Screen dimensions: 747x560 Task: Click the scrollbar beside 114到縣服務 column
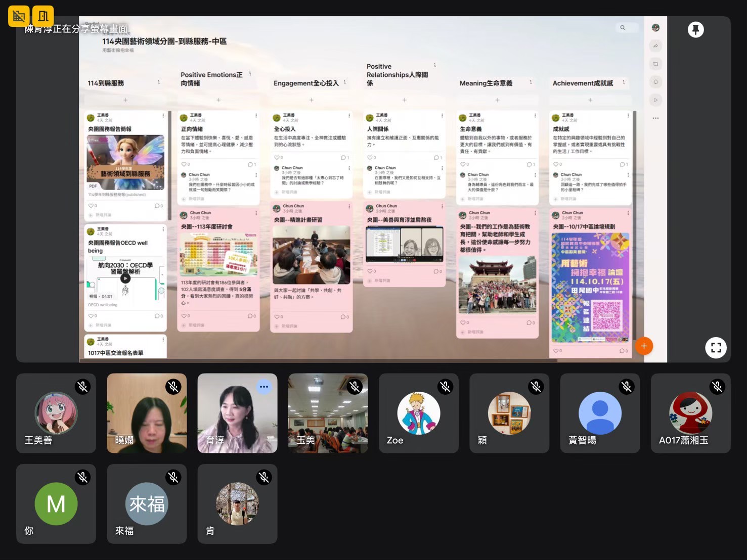coord(170,167)
